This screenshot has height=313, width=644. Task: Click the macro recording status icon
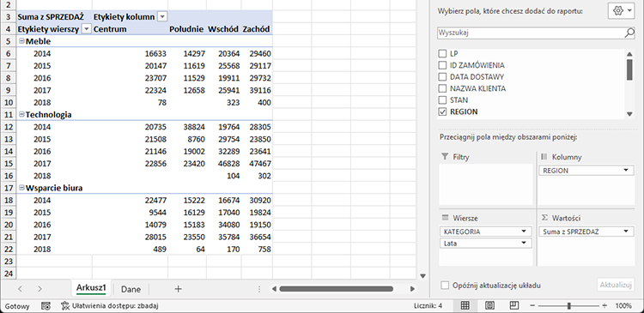(x=46, y=305)
